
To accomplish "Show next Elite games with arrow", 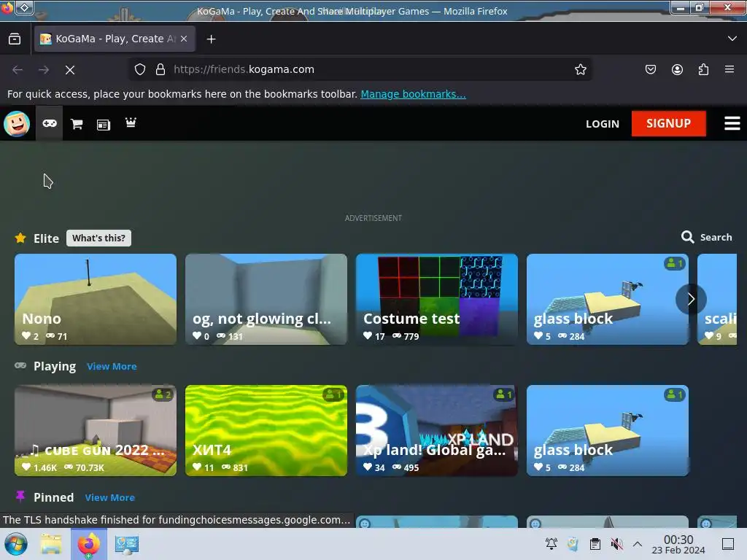I will point(691,299).
